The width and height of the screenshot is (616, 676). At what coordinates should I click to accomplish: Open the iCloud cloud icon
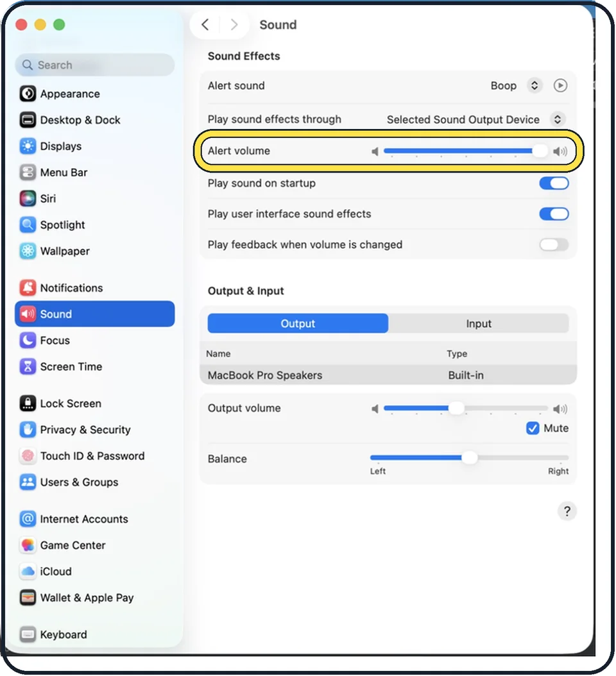[x=28, y=571]
